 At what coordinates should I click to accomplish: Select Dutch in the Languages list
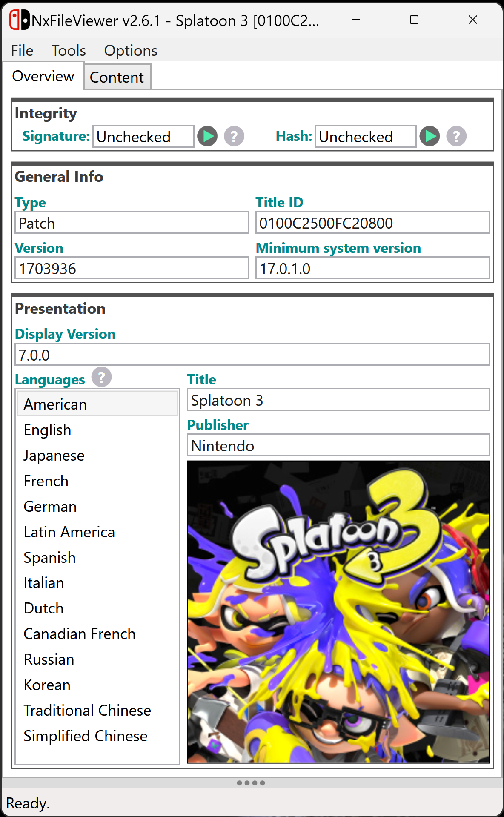(x=97, y=608)
